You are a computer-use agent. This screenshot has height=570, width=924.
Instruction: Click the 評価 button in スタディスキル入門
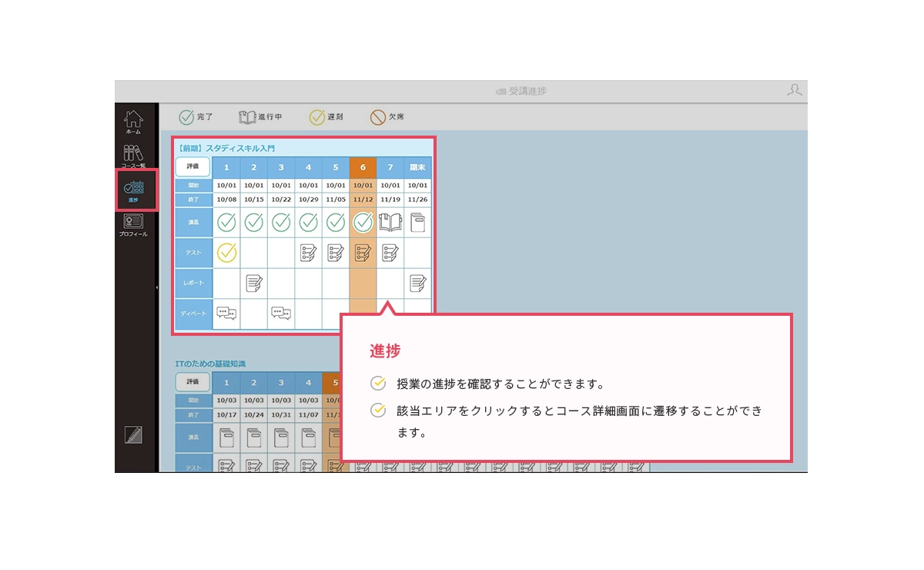192,166
